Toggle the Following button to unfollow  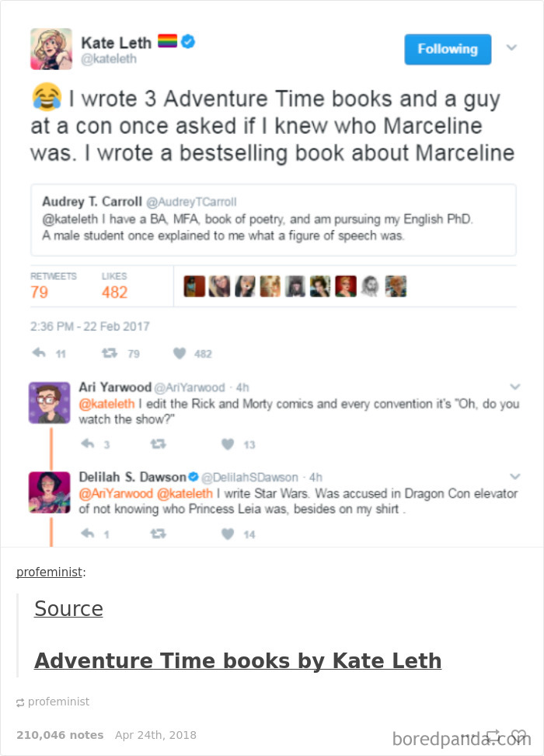click(448, 48)
